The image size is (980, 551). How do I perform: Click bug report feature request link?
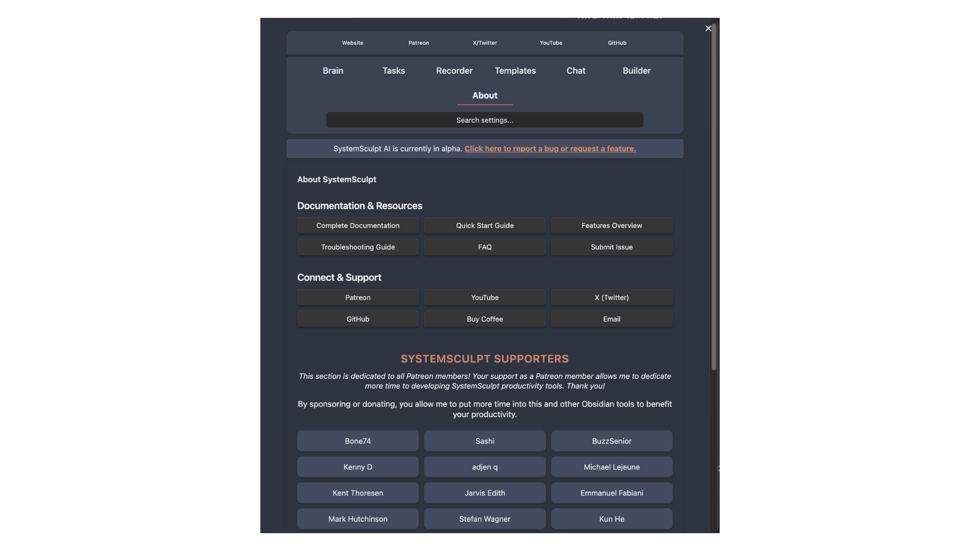point(551,148)
